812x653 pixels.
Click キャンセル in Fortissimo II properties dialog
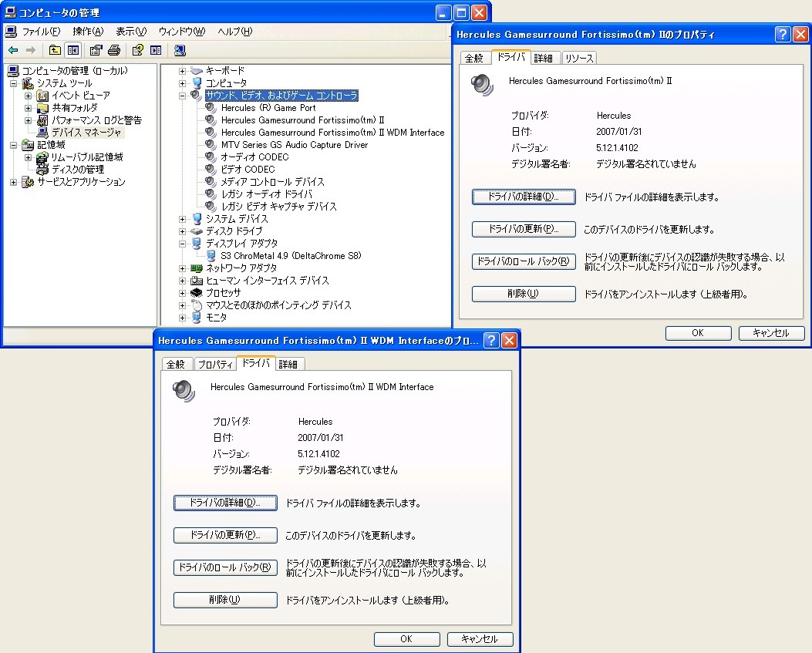point(771,333)
